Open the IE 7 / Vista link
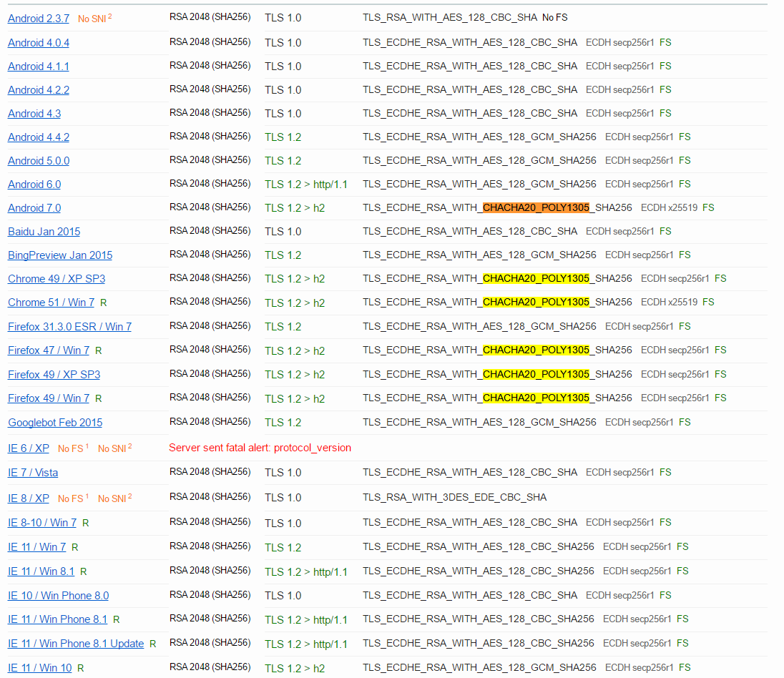784x678 pixels. coord(33,473)
